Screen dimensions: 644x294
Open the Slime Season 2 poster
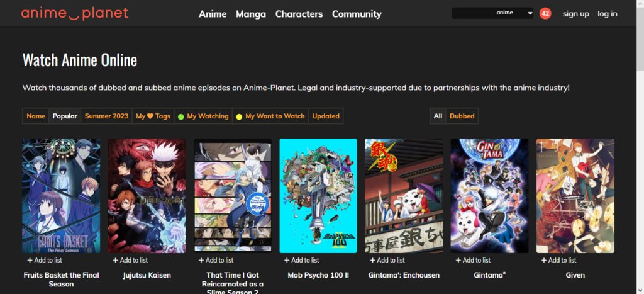pos(233,196)
